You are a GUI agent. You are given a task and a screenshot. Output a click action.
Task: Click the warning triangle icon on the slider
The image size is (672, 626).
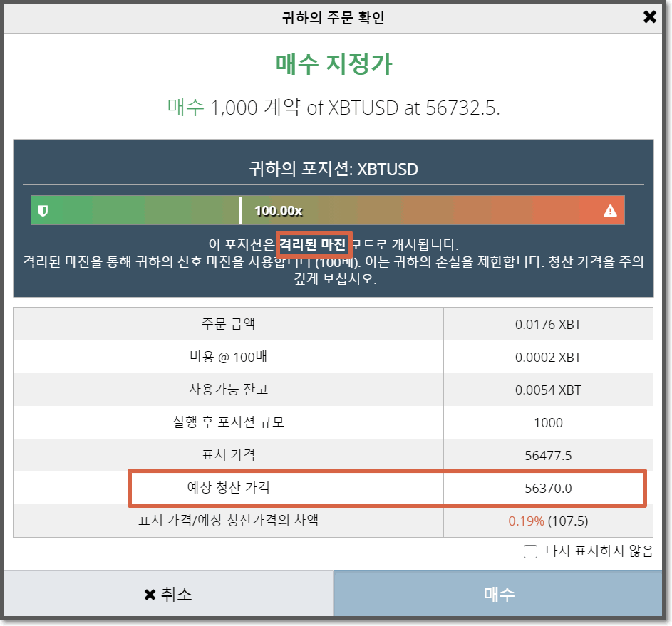[609, 209]
